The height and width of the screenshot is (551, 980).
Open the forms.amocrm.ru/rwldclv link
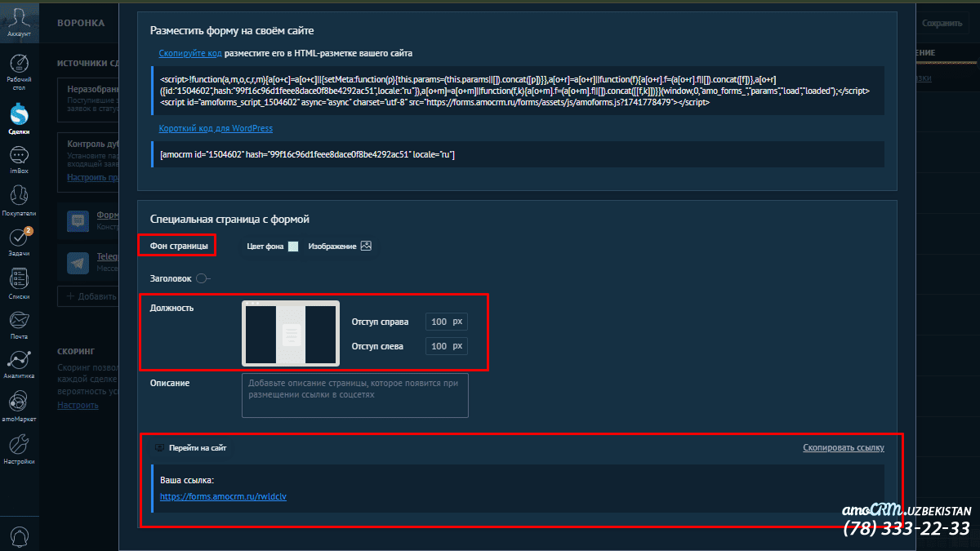223,495
